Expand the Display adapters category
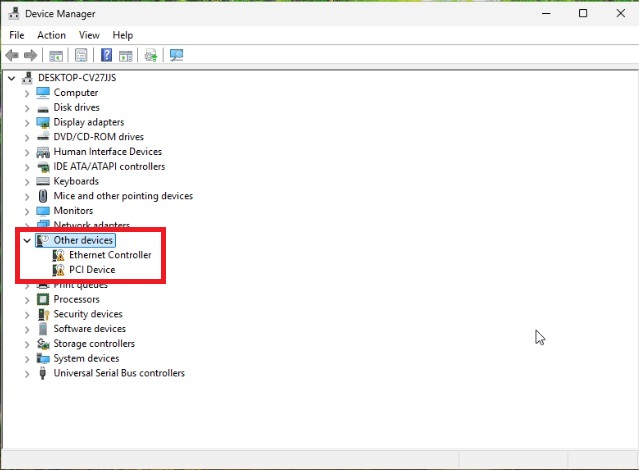The height and width of the screenshot is (470, 639). 27,122
